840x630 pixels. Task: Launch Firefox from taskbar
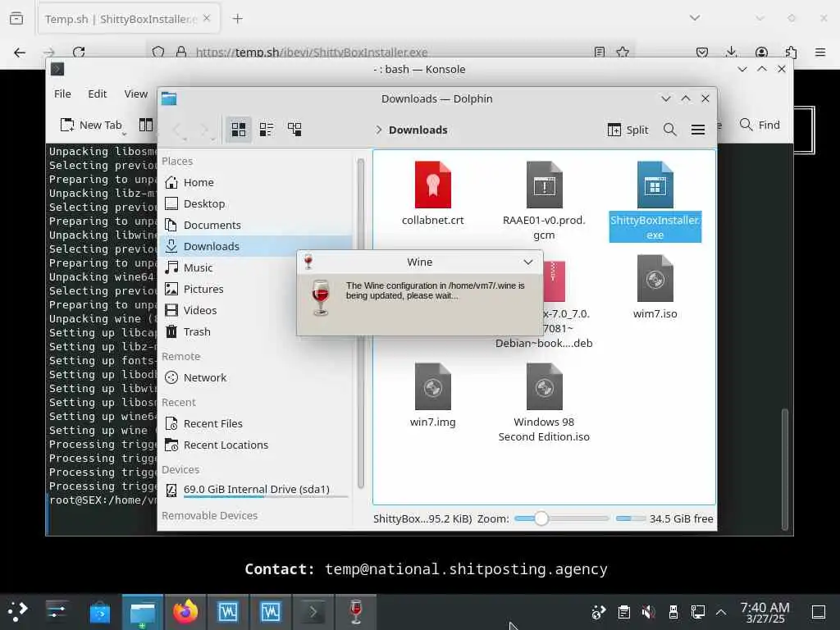[x=185, y=612]
